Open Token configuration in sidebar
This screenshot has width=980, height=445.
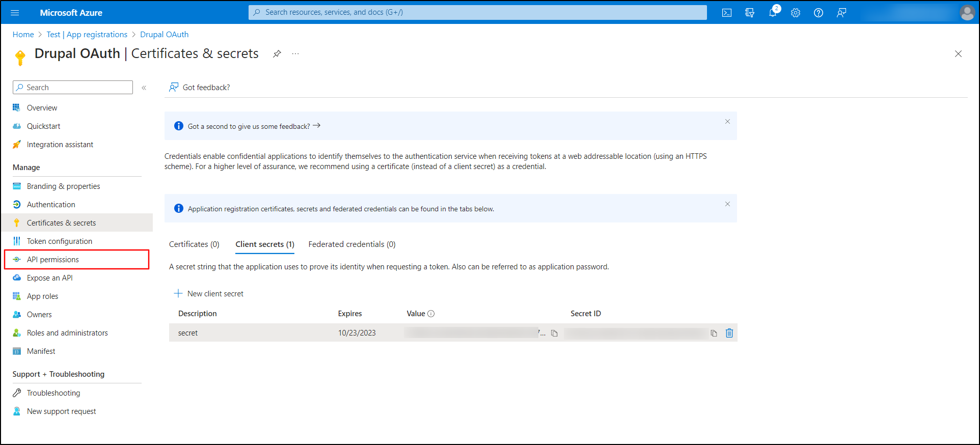tap(59, 241)
